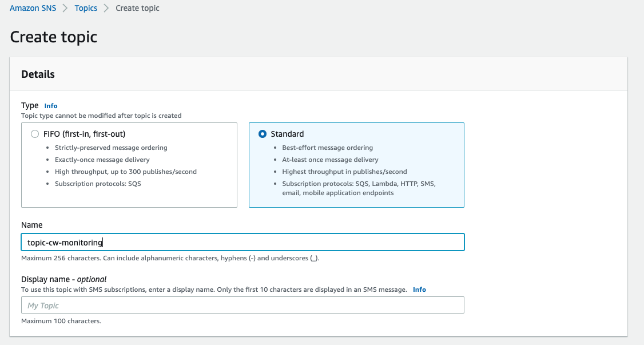Click the Name field label
Image resolution: width=644 pixels, height=345 pixels.
tap(31, 225)
